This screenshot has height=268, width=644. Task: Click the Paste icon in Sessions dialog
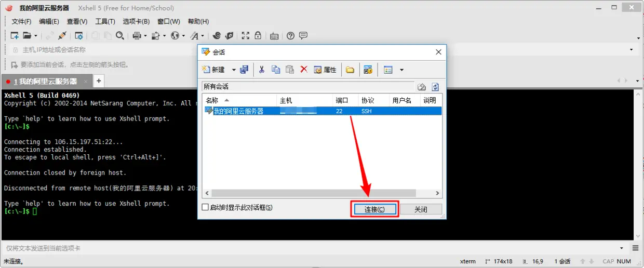point(290,70)
